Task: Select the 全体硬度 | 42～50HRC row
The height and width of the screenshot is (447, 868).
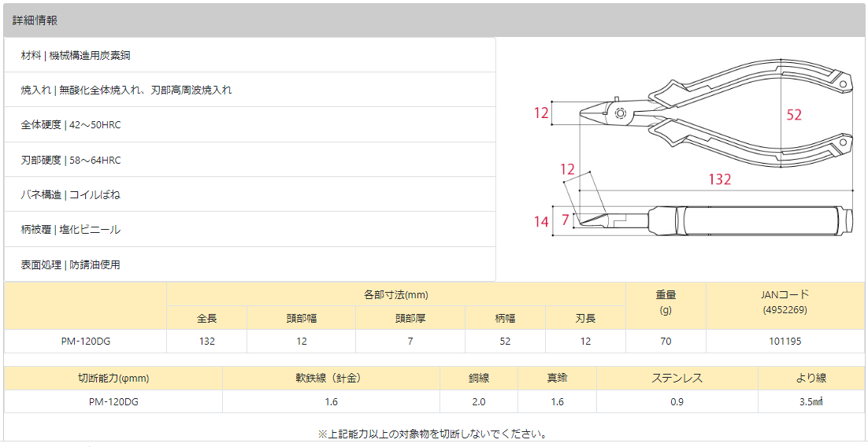Action: coord(250,124)
